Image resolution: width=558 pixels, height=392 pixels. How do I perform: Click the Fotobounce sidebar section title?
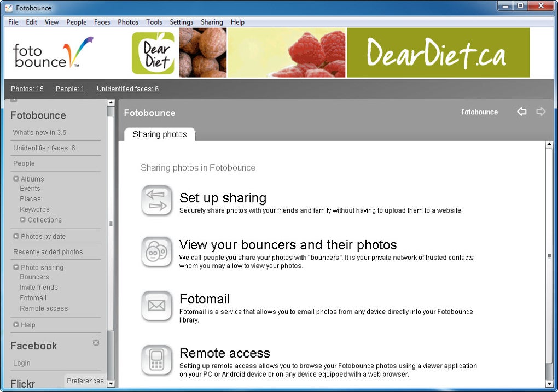(x=38, y=115)
